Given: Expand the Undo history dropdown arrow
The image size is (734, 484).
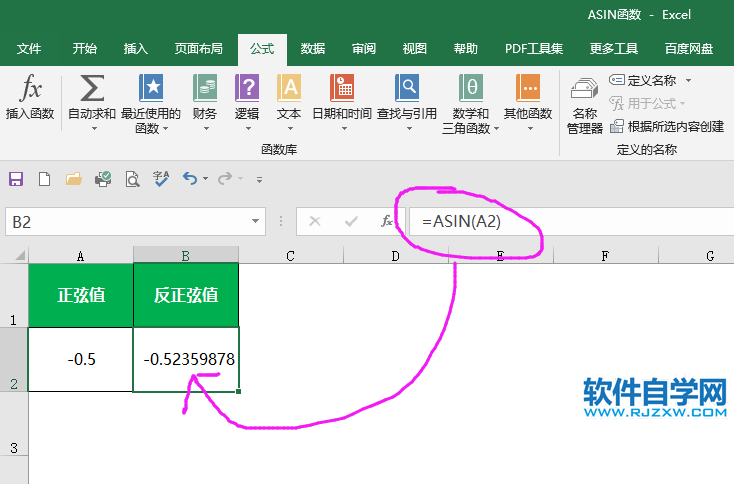Looking at the screenshot, I should 206,178.
